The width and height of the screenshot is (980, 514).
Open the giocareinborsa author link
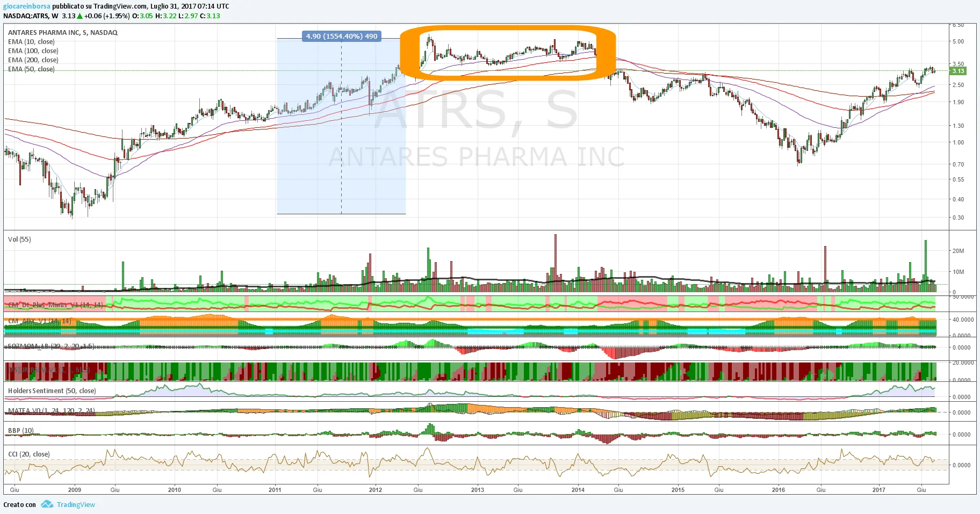pyautogui.click(x=27, y=6)
